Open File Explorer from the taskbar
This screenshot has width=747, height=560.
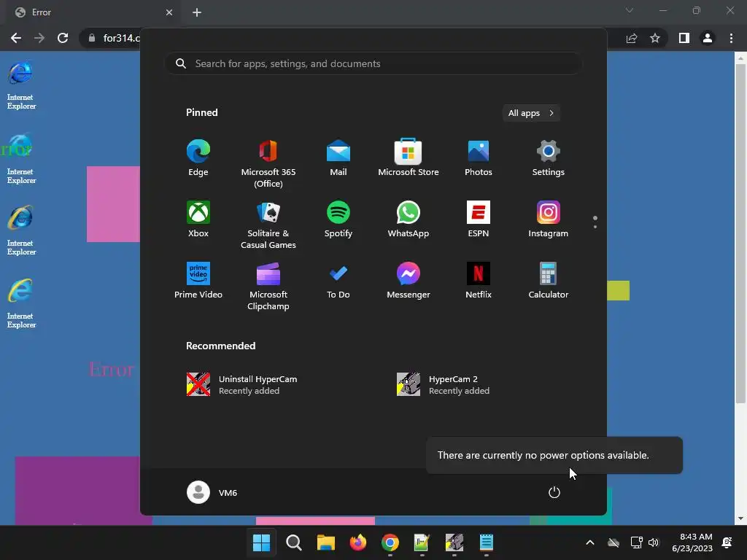click(326, 542)
